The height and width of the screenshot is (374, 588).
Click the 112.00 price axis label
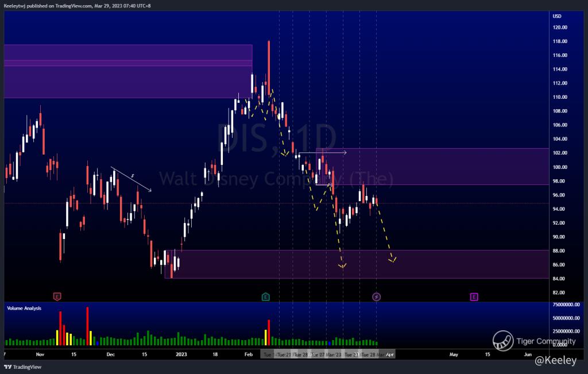pyautogui.click(x=560, y=83)
